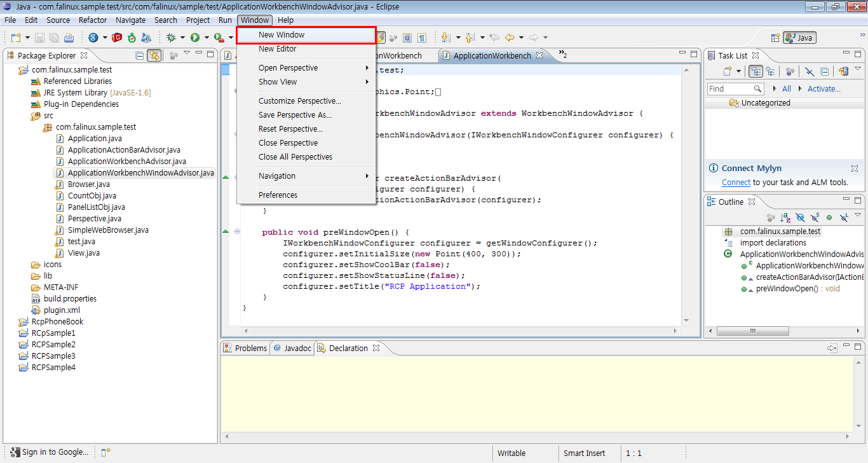Choose Customize Perspective from Window menu
The image size is (868, 463).
[x=306, y=101]
